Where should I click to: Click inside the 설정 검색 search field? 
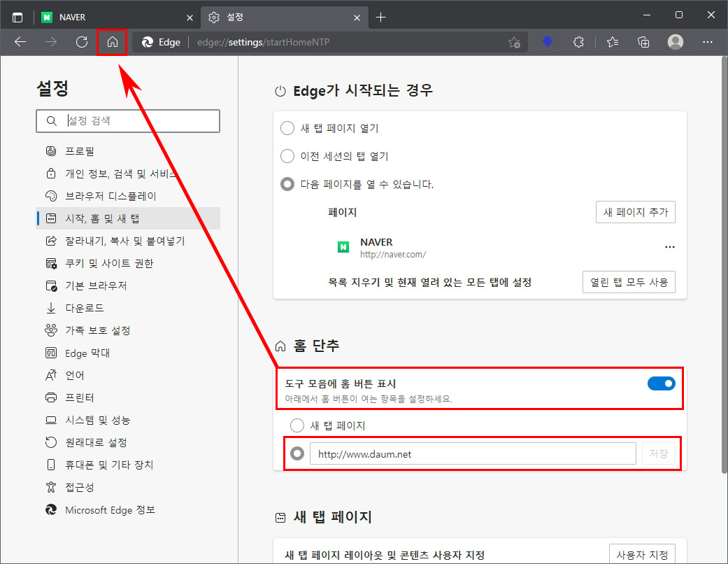click(128, 120)
